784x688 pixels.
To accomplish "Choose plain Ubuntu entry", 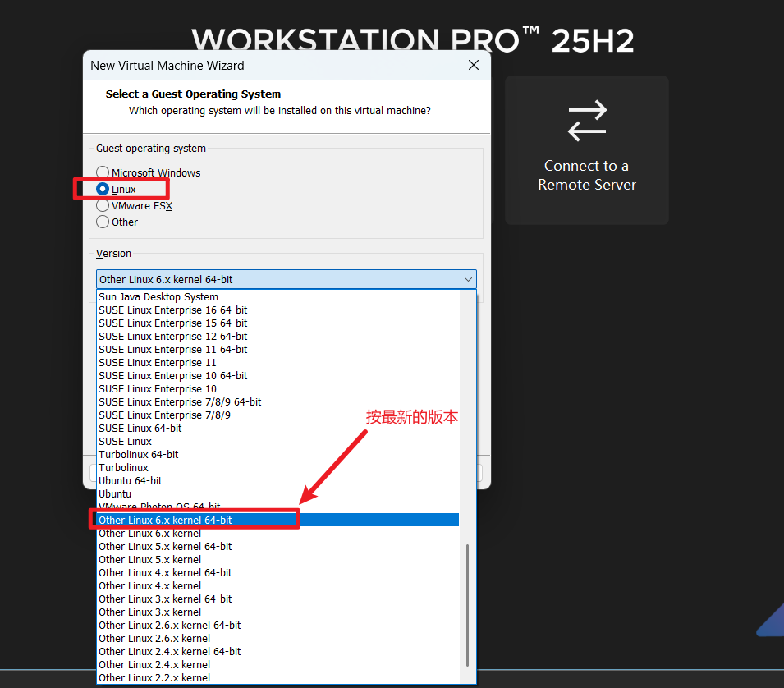I will click(x=278, y=494).
